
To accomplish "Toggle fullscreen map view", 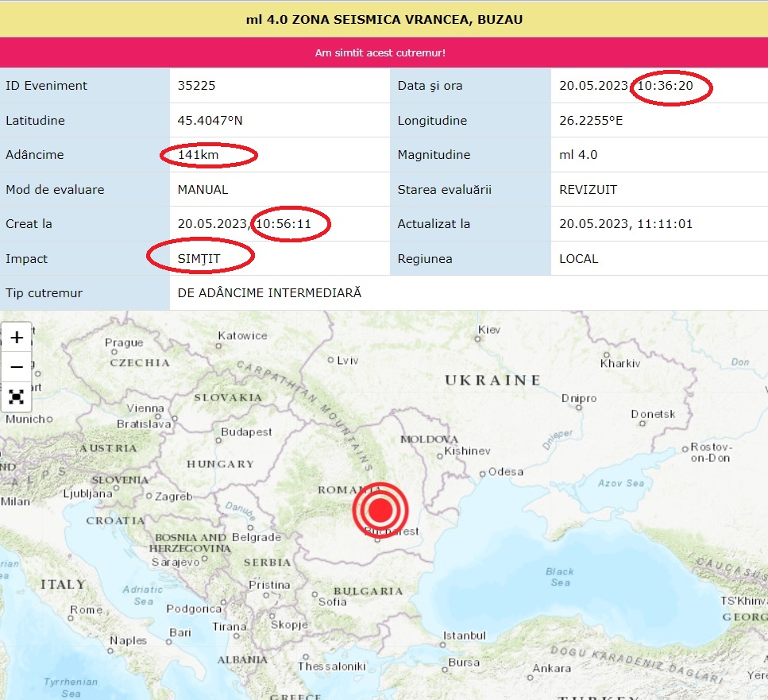I will (x=17, y=396).
